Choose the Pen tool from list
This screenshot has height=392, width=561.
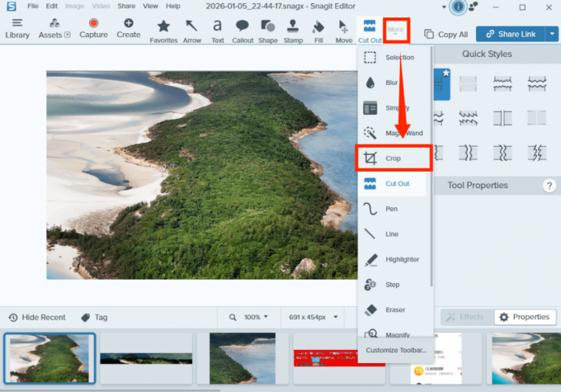(393, 209)
